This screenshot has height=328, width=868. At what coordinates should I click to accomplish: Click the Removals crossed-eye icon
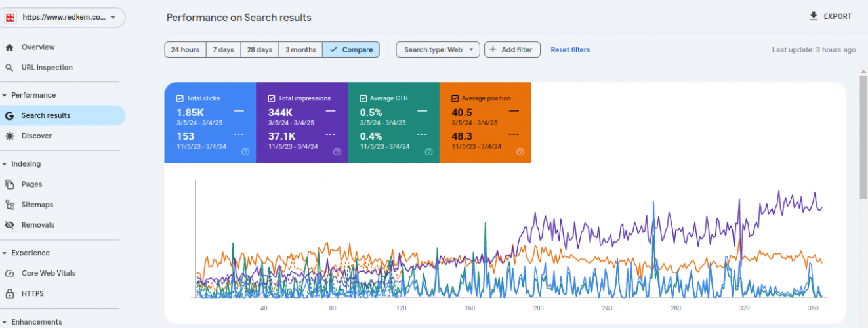coord(9,225)
